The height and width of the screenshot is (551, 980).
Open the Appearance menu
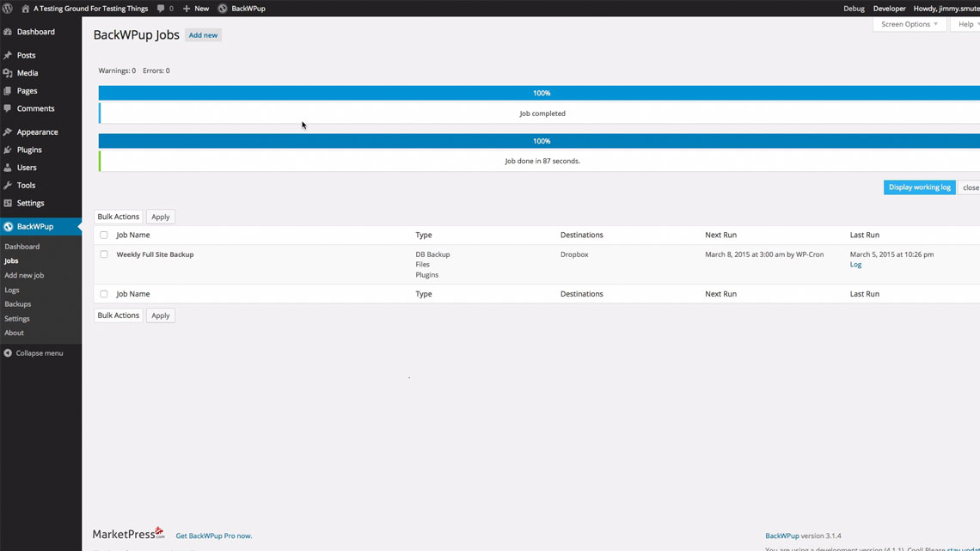(38, 132)
